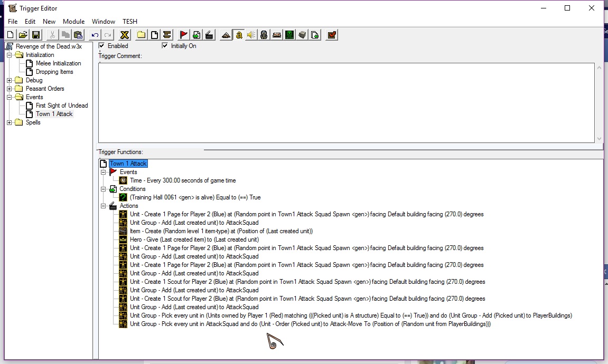Viewport: 608px width, 364px height.
Task: Select the Melee Initialization trigger
Action: point(58,63)
